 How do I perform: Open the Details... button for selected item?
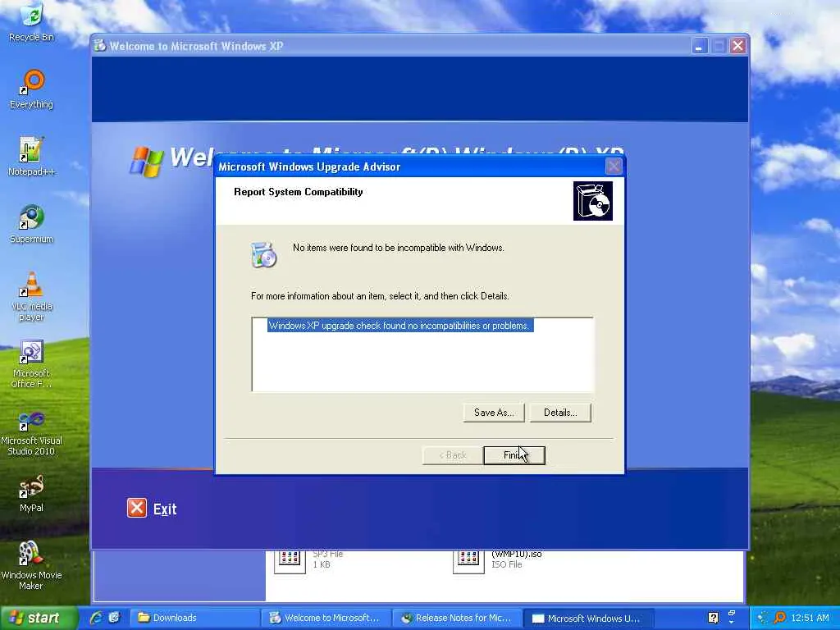560,413
